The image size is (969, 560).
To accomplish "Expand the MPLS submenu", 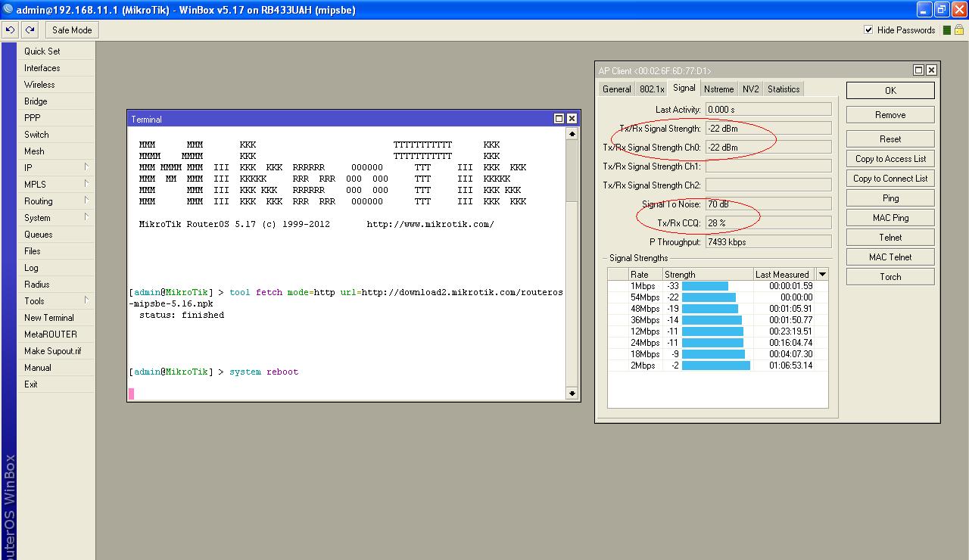I will tap(57, 185).
